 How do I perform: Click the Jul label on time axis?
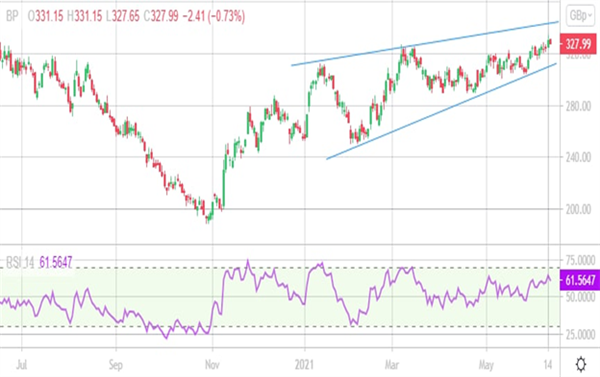[x=22, y=364]
